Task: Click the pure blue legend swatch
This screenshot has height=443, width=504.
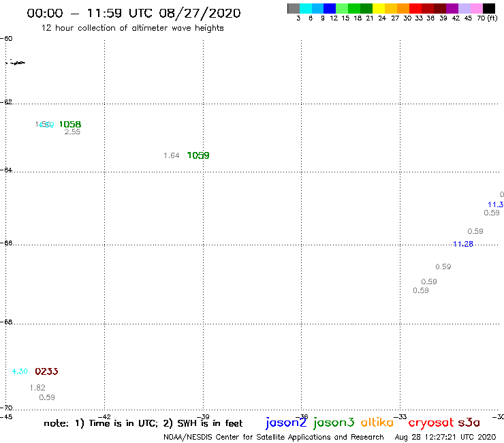Action: 330,8
